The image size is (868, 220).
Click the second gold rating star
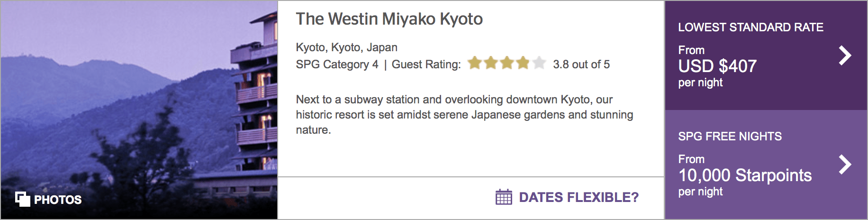tap(491, 63)
